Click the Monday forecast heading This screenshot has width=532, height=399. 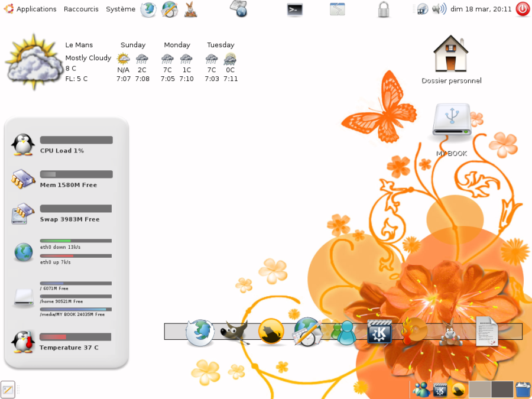177,45
